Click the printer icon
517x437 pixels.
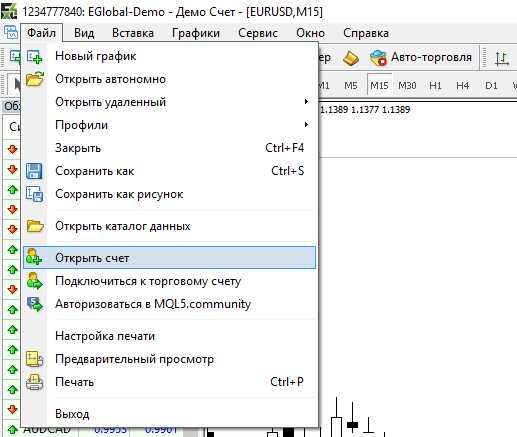[x=35, y=382]
